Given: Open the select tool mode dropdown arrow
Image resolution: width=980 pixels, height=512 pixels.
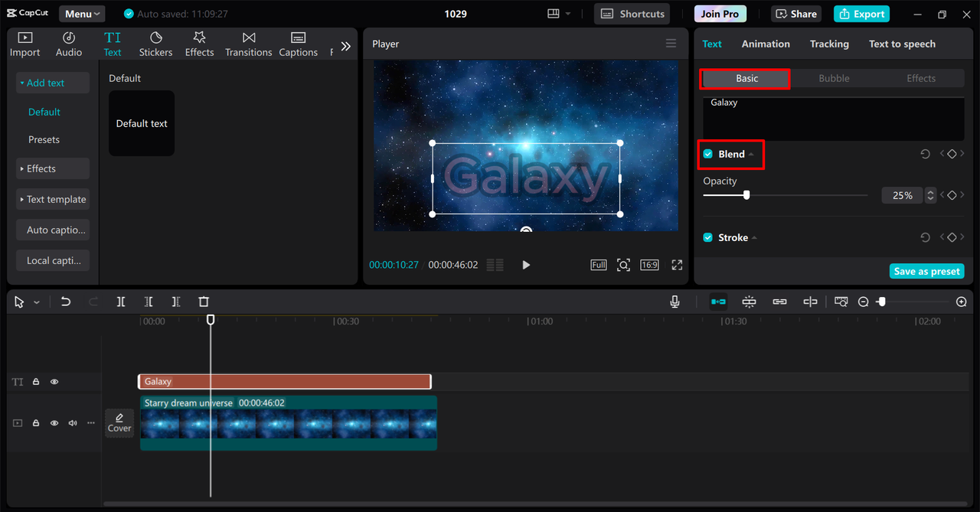Looking at the screenshot, I should [36, 302].
